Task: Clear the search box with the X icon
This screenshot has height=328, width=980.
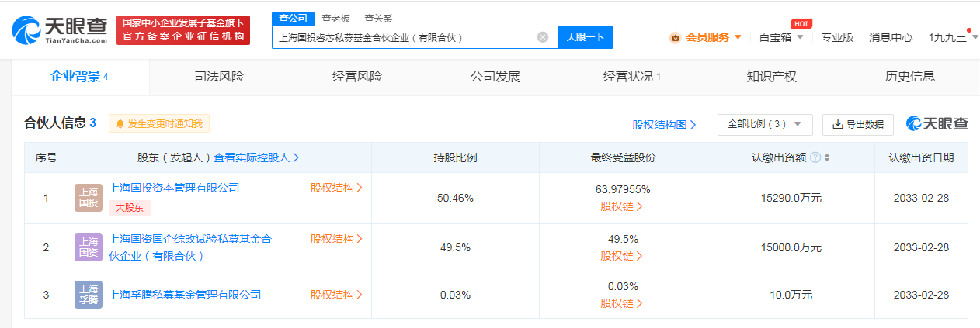Action: 543,36
